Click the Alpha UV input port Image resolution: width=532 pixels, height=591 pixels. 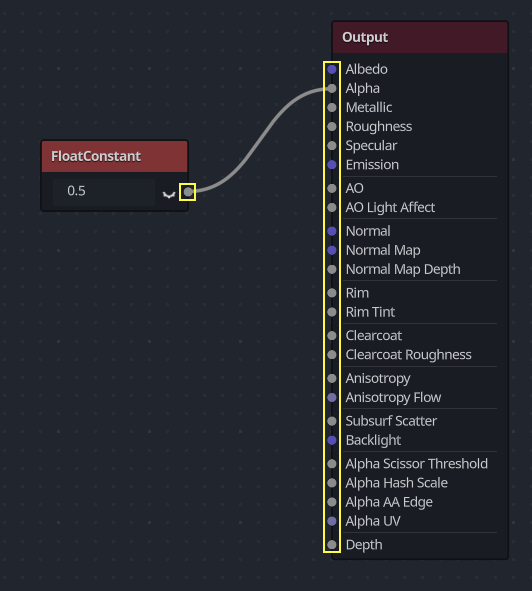tap(332, 521)
